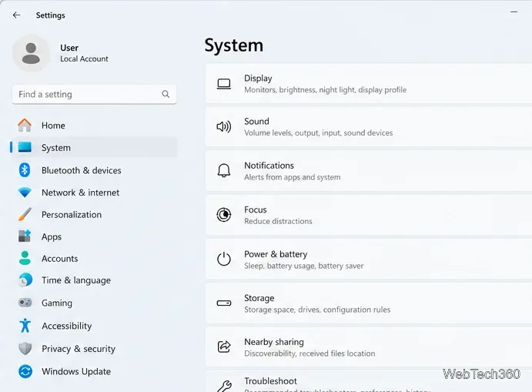This screenshot has height=392, width=532.
Task: Click 'Volume levels, output, input, sound devices'
Action: pyautogui.click(x=319, y=133)
